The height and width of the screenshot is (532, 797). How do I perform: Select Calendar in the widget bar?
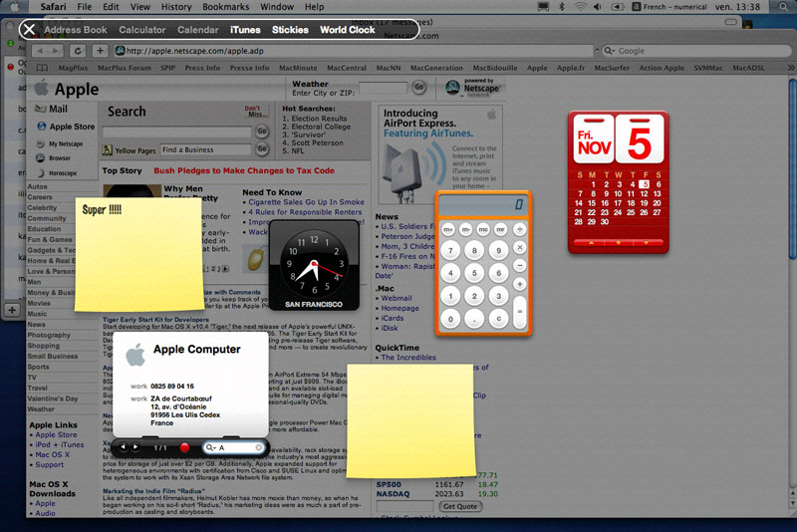pyautogui.click(x=197, y=30)
